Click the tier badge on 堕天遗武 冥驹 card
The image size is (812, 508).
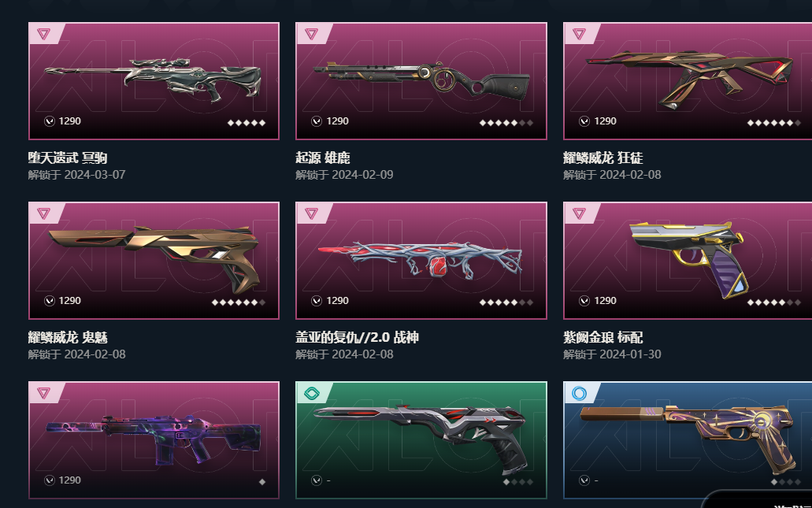[x=44, y=34]
